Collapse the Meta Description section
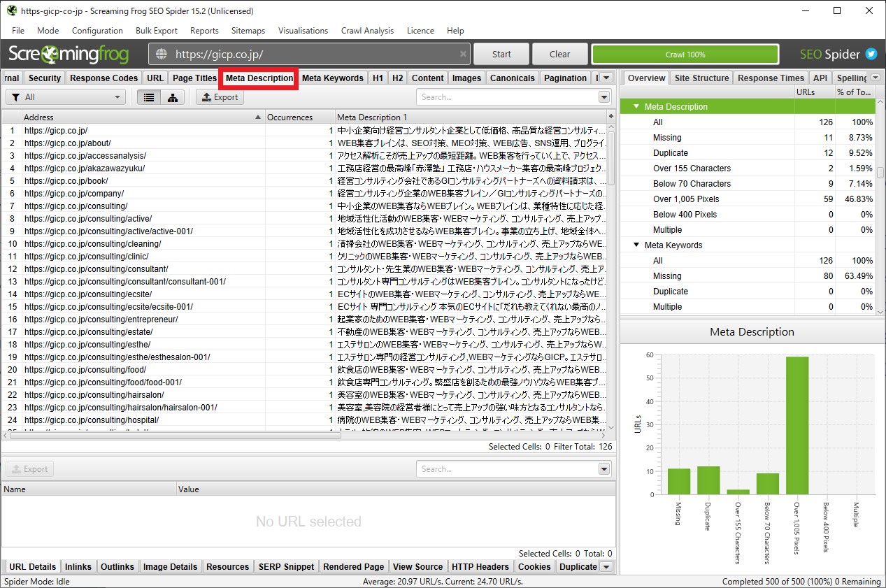This screenshot has height=588, width=886. 636,107
